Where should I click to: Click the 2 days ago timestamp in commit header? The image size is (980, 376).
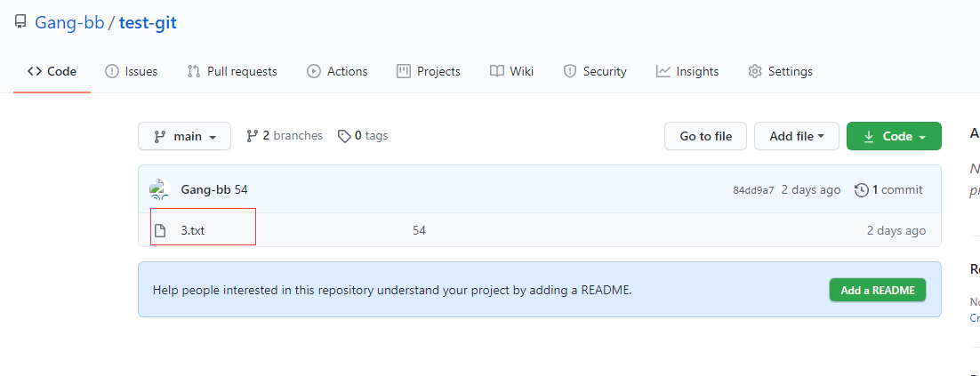(x=811, y=190)
